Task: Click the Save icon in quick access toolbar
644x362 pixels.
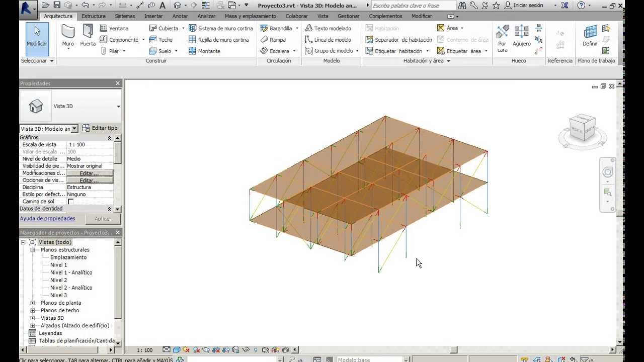Action: click(x=57, y=5)
